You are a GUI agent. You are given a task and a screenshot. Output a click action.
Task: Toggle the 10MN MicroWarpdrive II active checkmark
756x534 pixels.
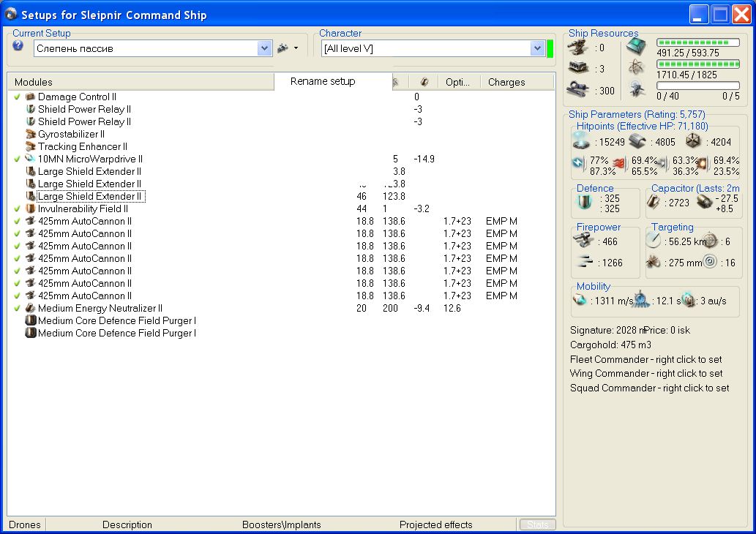pos(17,159)
